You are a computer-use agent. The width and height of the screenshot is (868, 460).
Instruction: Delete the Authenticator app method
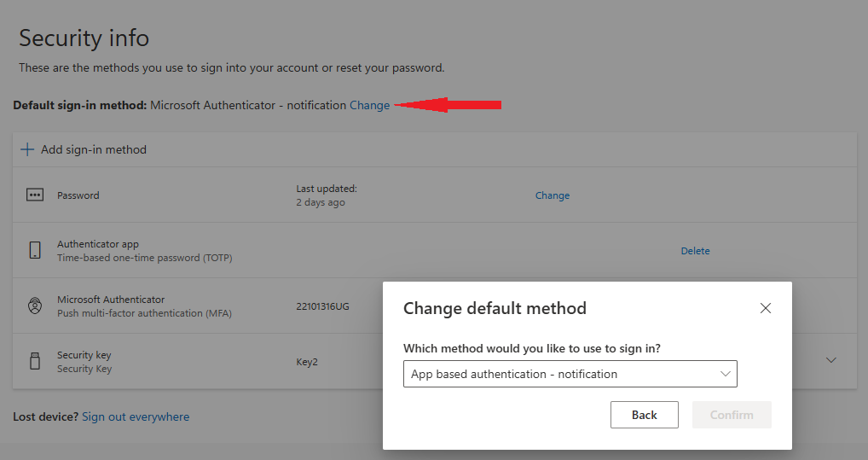695,251
